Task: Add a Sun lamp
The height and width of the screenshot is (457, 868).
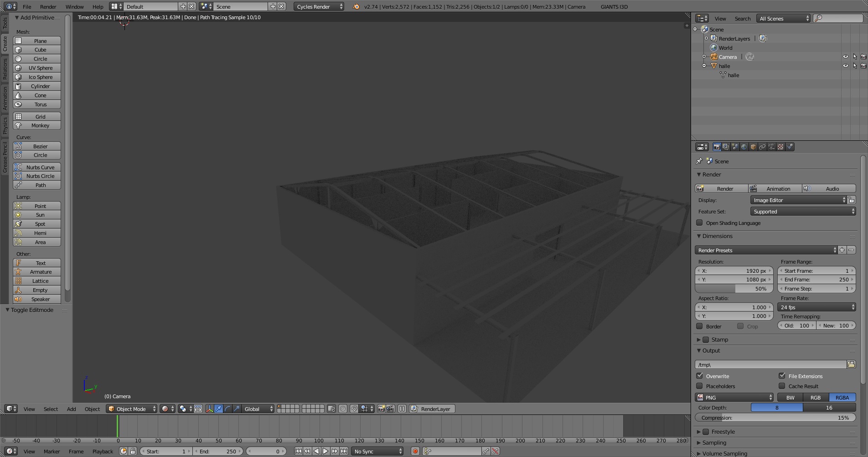Action: [x=37, y=215]
